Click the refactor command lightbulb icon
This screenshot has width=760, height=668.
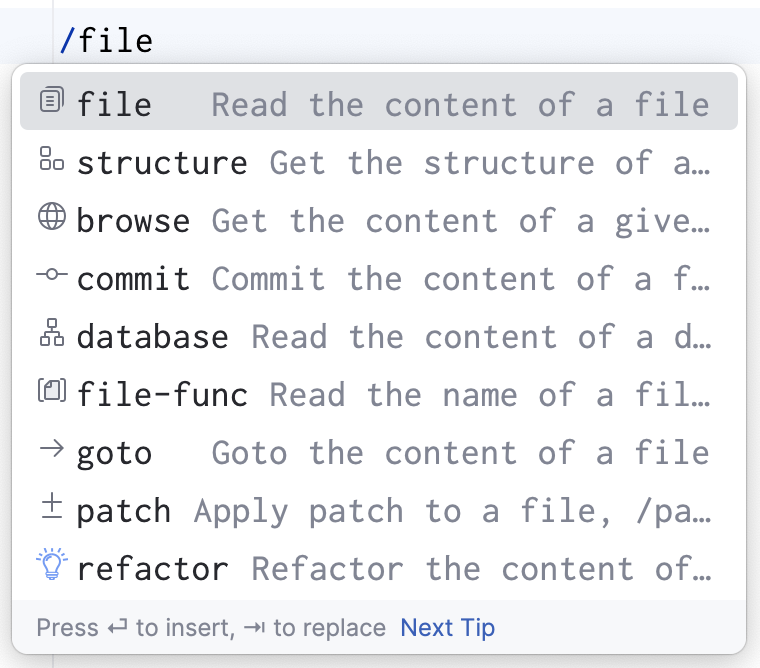click(x=51, y=565)
